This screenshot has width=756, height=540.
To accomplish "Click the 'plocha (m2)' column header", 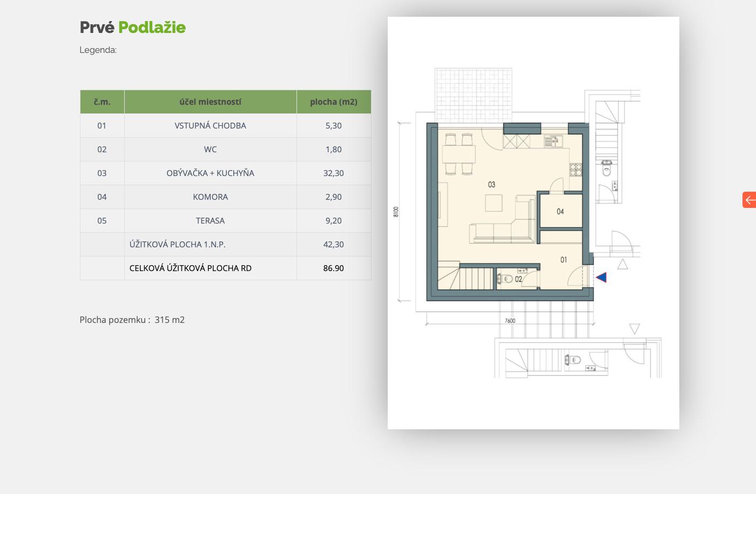I will 334,102.
